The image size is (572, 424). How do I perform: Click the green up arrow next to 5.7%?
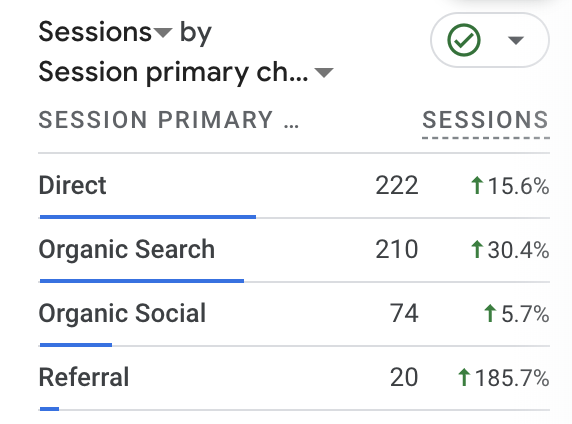pos(490,313)
